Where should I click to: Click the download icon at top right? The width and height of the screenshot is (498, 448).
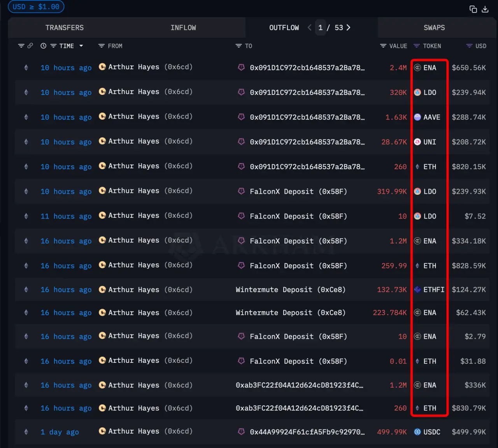coord(485,9)
